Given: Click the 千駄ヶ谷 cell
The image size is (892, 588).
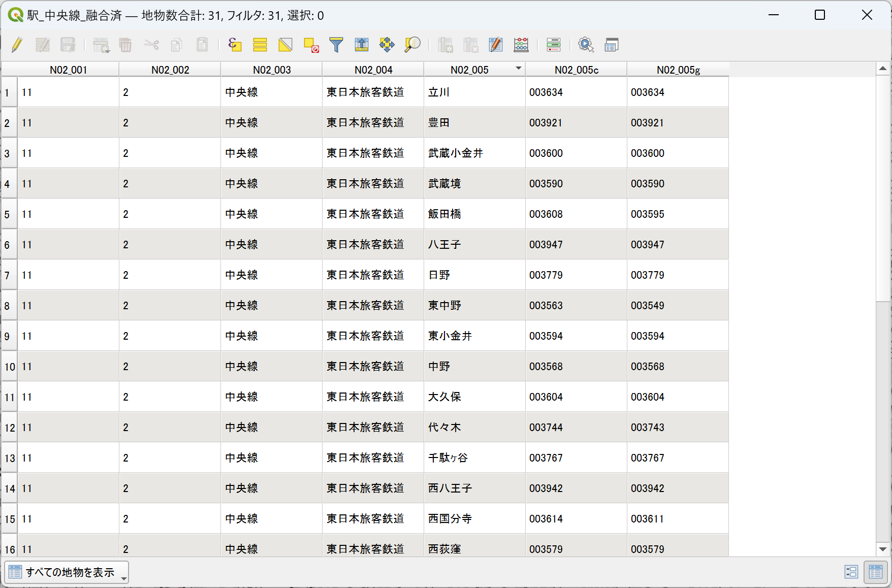Looking at the screenshot, I should click(x=474, y=458).
